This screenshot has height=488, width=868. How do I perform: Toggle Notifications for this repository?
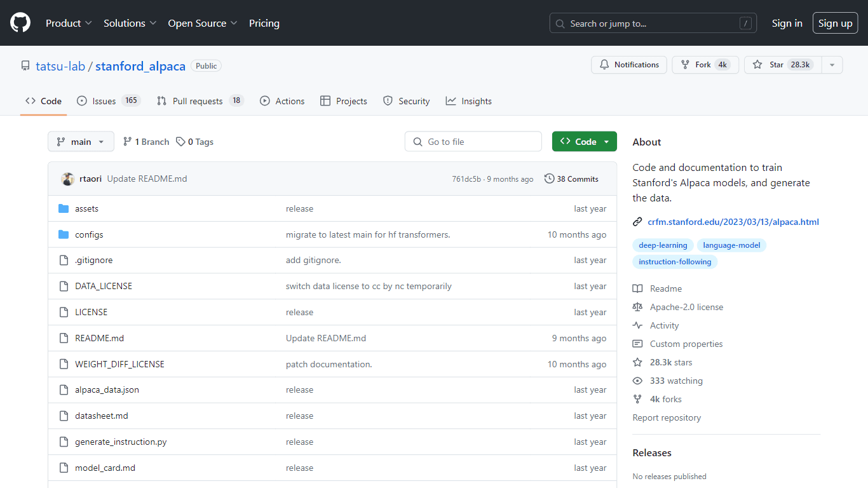(629, 65)
